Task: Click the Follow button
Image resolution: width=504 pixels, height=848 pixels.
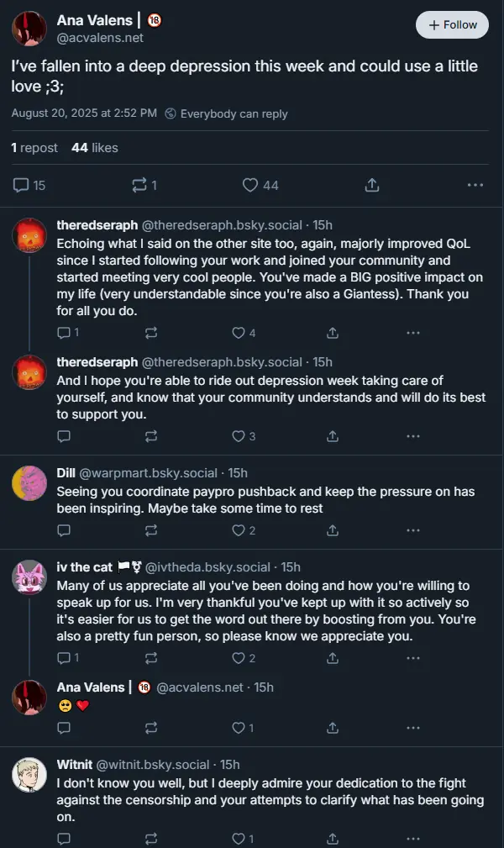Action: click(453, 25)
